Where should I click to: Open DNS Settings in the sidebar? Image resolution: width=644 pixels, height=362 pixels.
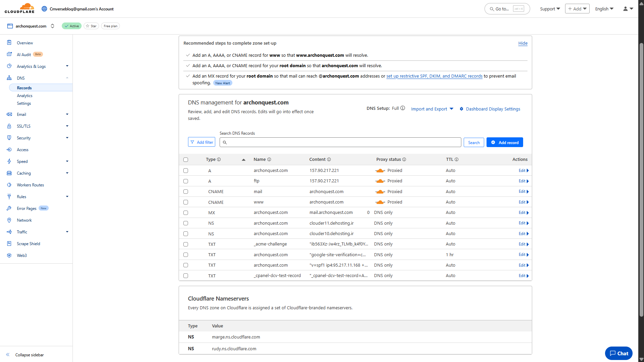click(x=24, y=103)
